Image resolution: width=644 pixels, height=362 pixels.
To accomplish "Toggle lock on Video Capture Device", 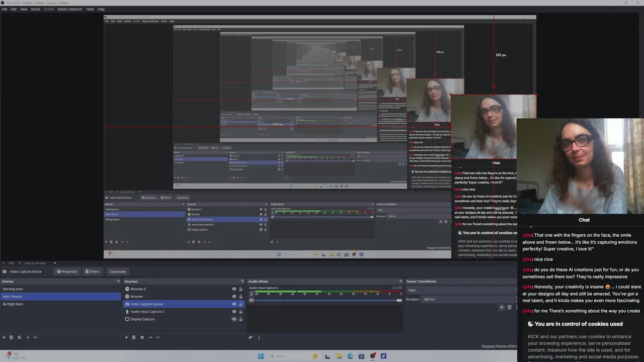I will click(240, 304).
